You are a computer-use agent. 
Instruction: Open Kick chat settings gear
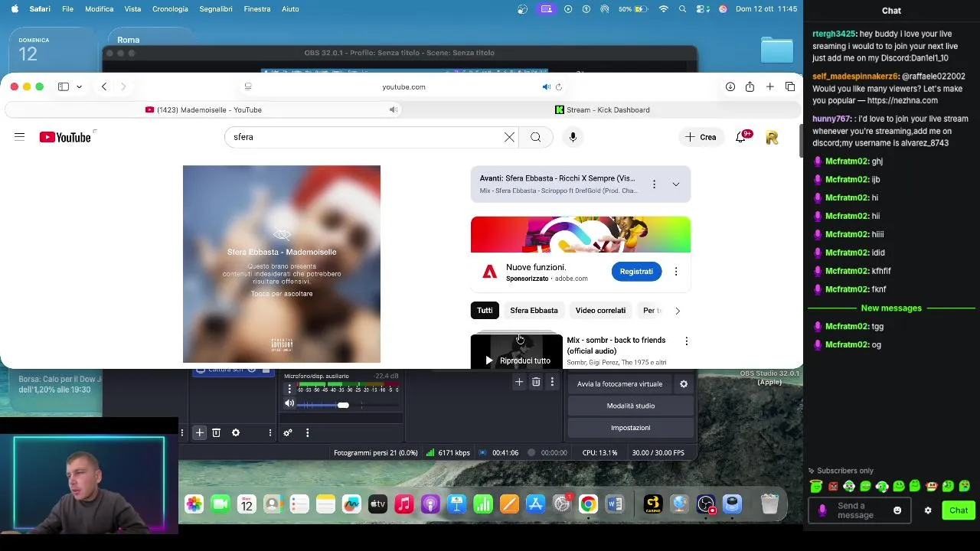pos(928,510)
